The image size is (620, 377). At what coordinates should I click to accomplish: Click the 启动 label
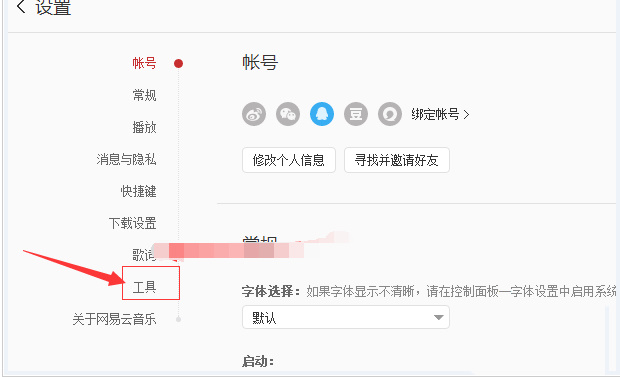(258, 361)
